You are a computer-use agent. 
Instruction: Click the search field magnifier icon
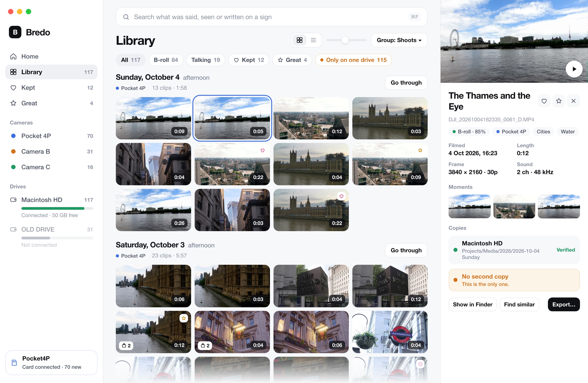pos(126,17)
